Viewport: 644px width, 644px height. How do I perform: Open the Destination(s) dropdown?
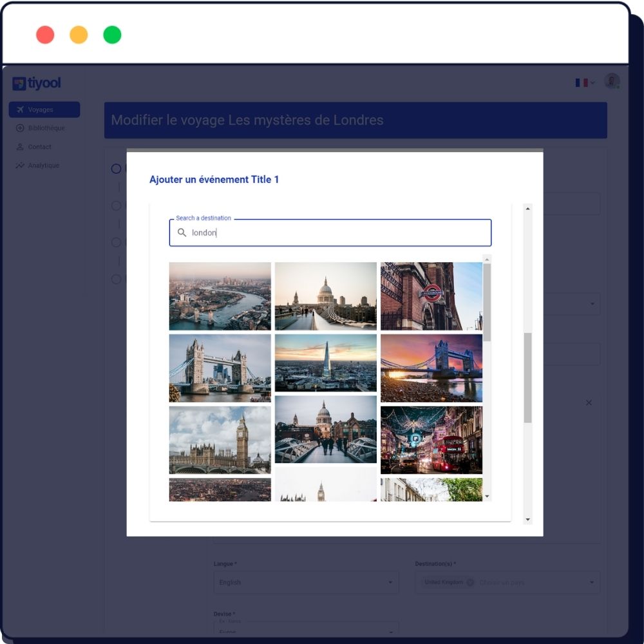coord(507,582)
